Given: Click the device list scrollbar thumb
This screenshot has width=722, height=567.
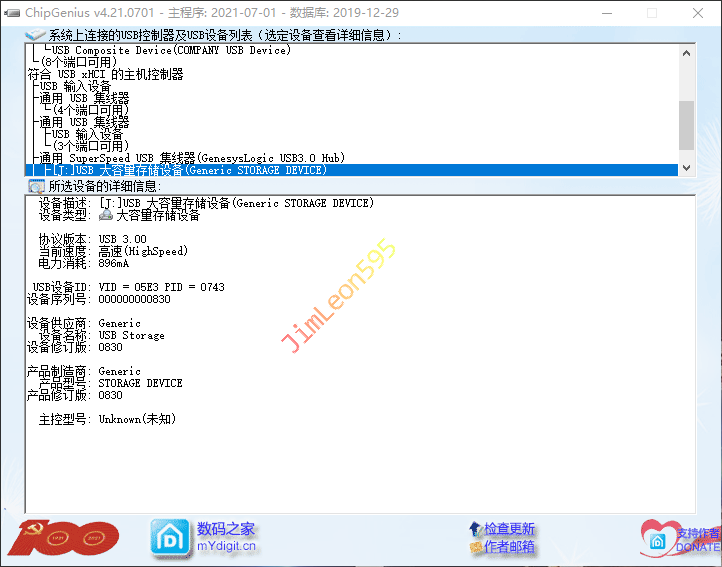Looking at the screenshot, I should (686, 124).
